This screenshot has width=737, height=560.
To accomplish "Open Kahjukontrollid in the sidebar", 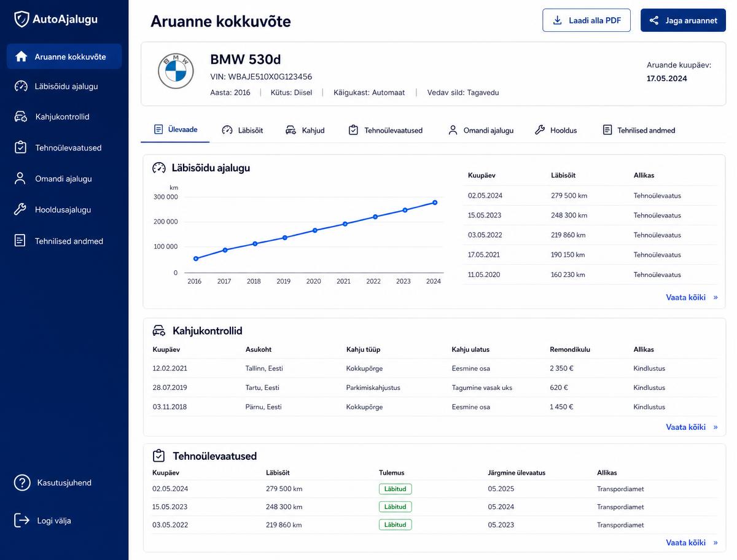I will click(x=64, y=117).
